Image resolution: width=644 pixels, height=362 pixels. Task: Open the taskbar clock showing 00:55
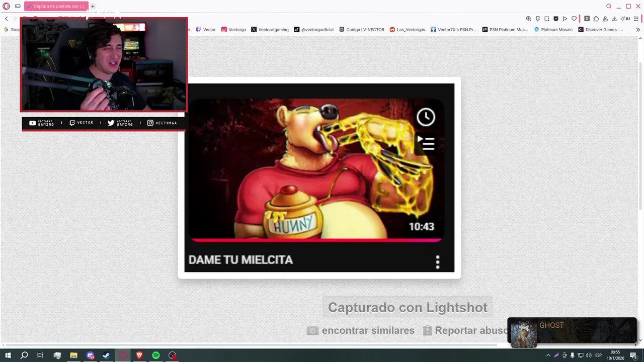[x=615, y=355]
